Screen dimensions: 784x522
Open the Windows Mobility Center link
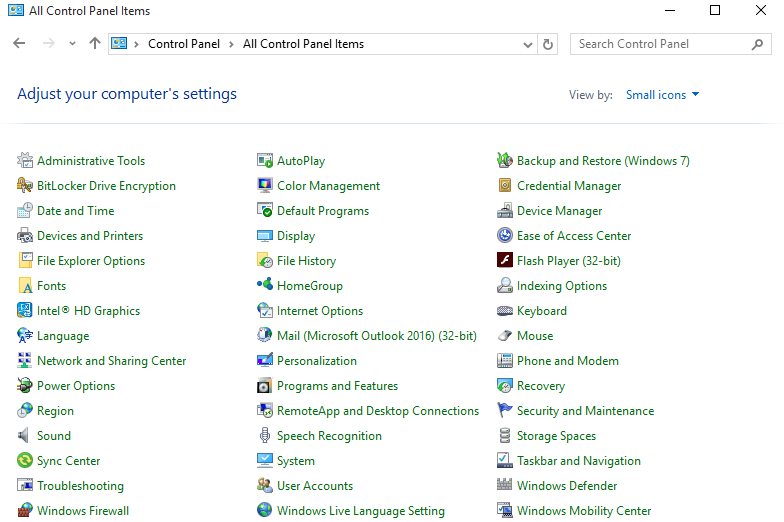coord(584,511)
